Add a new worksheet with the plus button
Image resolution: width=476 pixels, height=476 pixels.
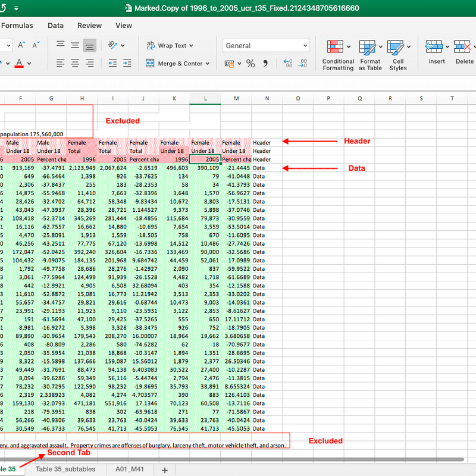[164, 469]
